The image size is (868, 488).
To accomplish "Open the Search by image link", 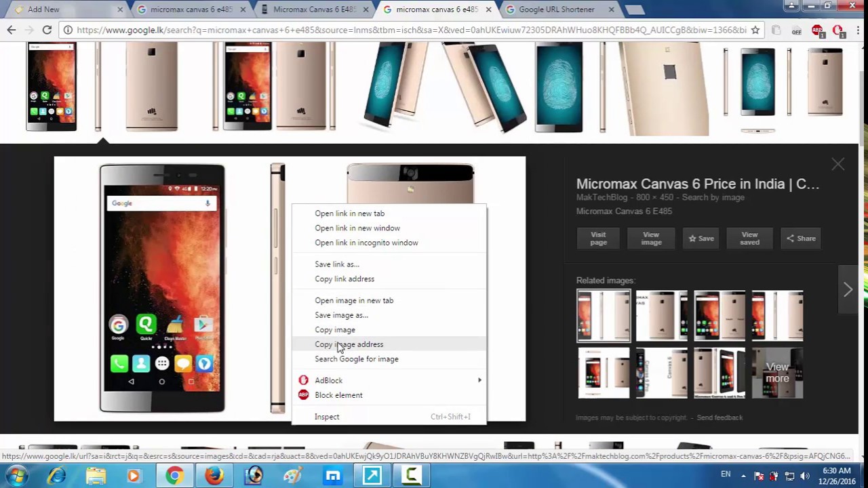I will pos(713,197).
